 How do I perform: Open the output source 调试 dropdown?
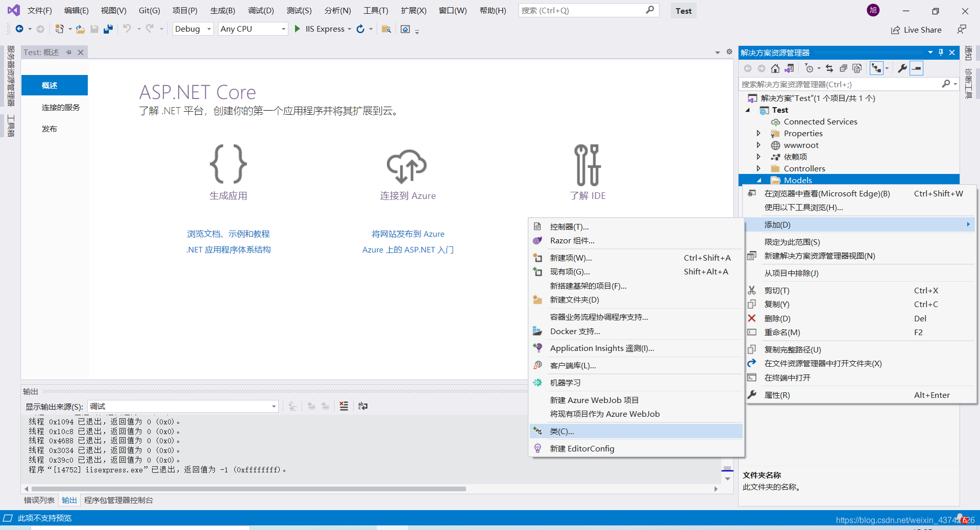(x=183, y=406)
